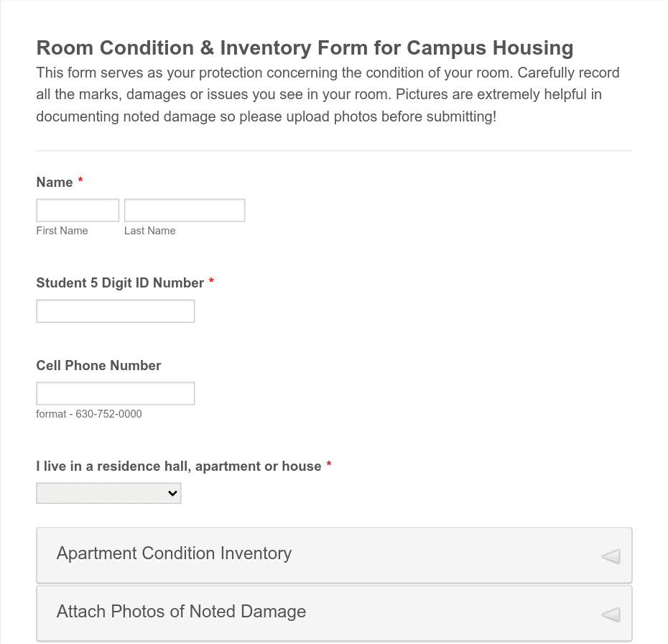Screen dimensions: 668x644
Task: Click the asterisk on the residence hall question
Action: pos(328,465)
